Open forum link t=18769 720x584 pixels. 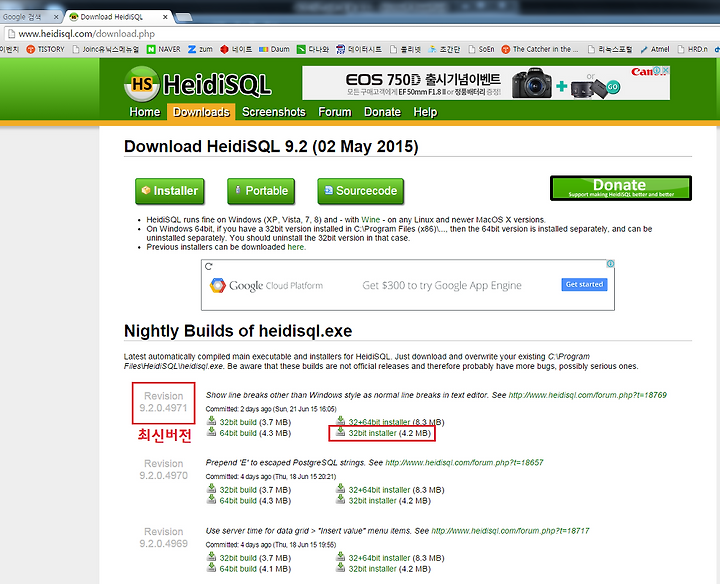[587, 395]
